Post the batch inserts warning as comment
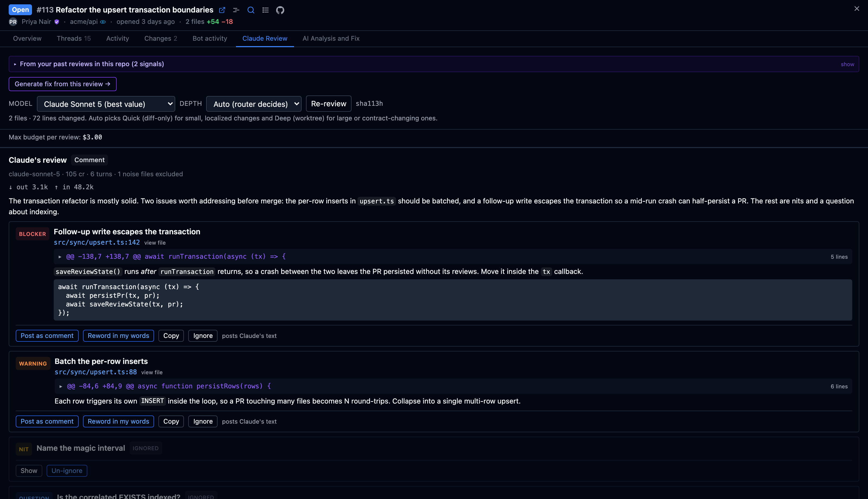Viewport: 868px width, 499px height. 47,421
